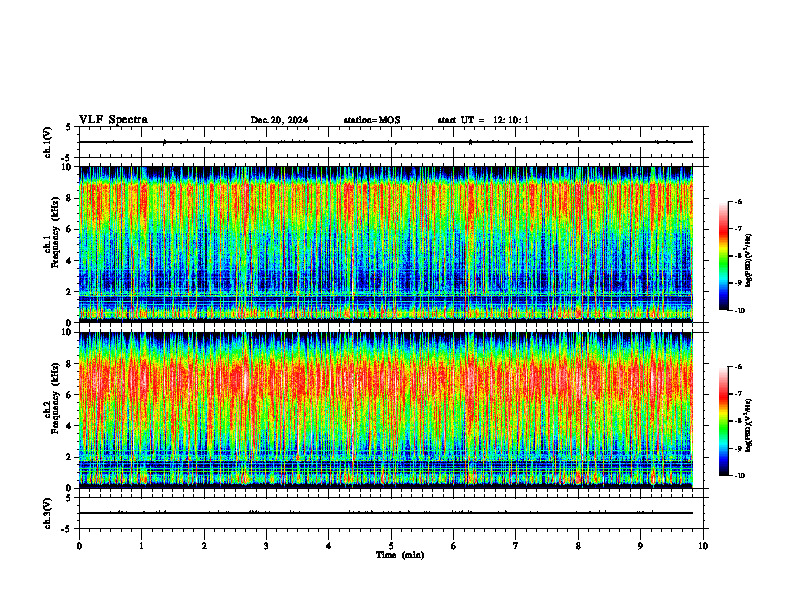Click the "ch.1(V)" axis label
This screenshot has height=612, width=792.
point(48,142)
